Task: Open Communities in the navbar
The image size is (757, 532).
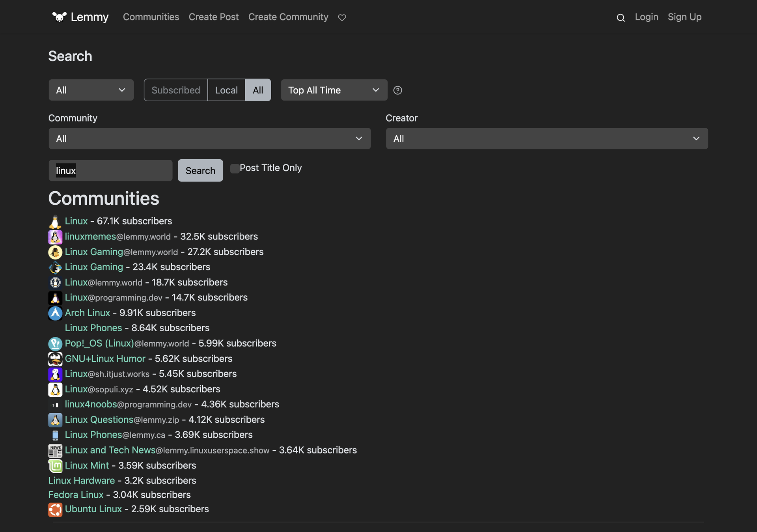Action: [x=151, y=17]
